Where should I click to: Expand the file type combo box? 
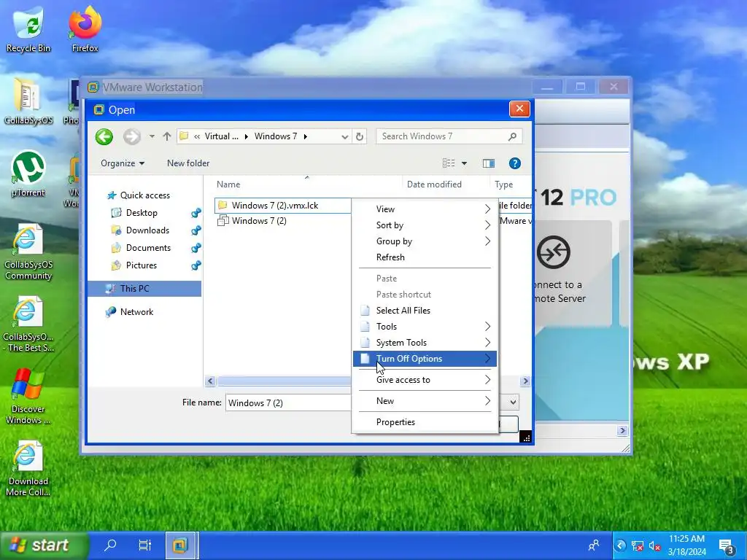click(x=513, y=402)
